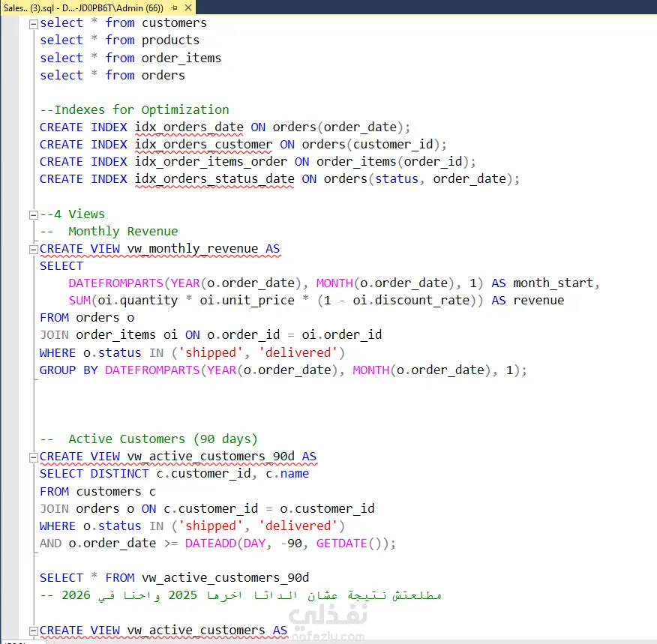Click 'order_items(order_id);' text
Viewport: 657px width, 644px height.
tap(396, 162)
